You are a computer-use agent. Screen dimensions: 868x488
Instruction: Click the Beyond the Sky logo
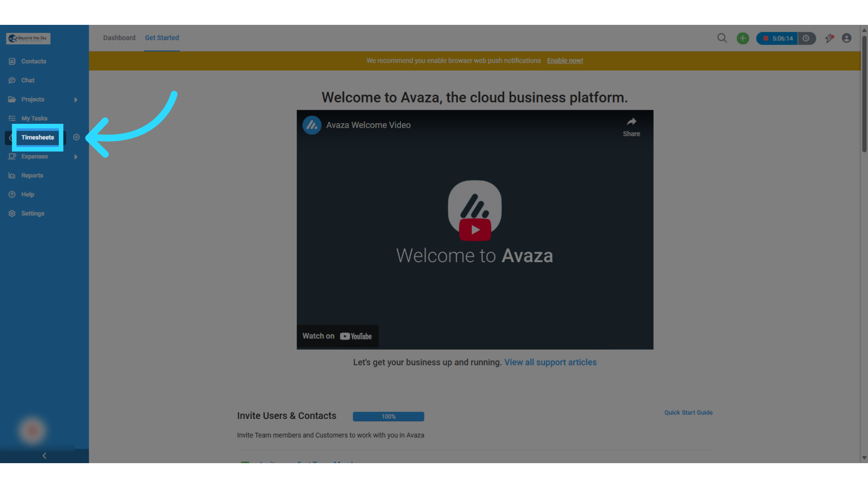point(28,38)
